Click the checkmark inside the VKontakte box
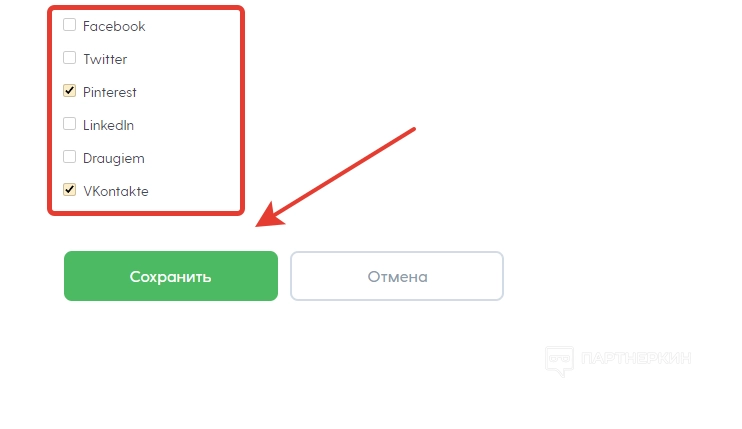Viewport: 742px width, 429px height. point(70,190)
